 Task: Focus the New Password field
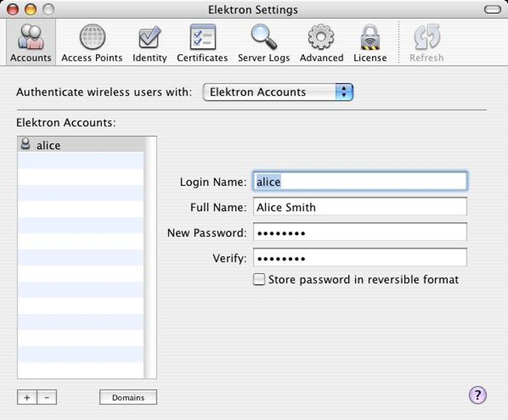[x=360, y=232]
